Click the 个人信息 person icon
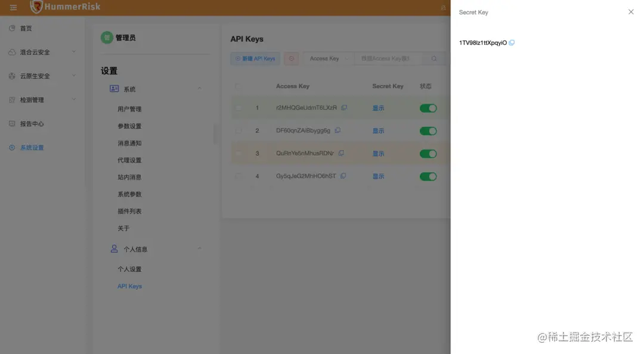This screenshot has height=354, width=644. 114,249
